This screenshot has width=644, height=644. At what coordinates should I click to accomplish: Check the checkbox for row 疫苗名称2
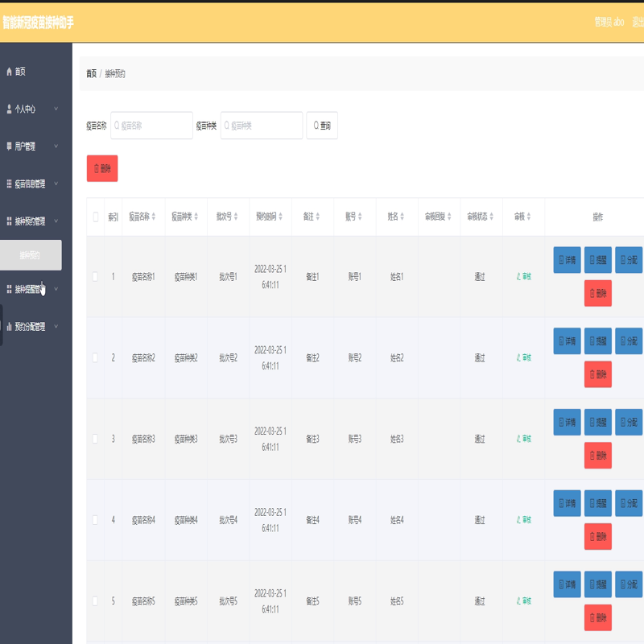pos(95,357)
